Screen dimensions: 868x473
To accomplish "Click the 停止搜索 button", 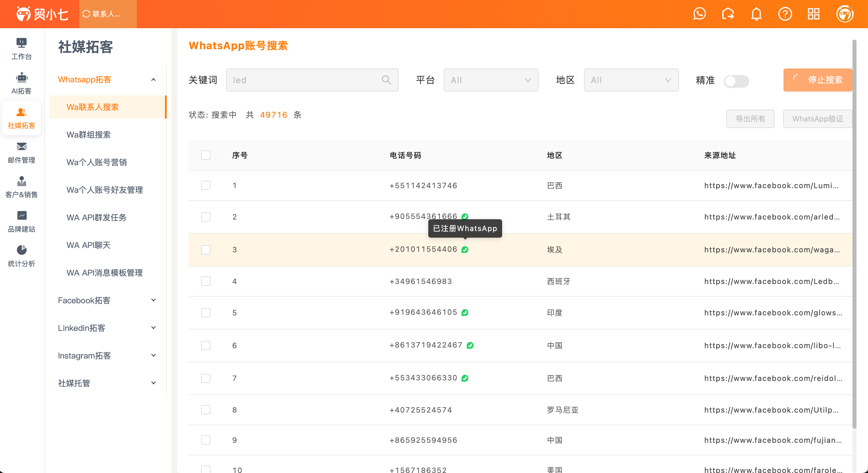I will (x=818, y=80).
